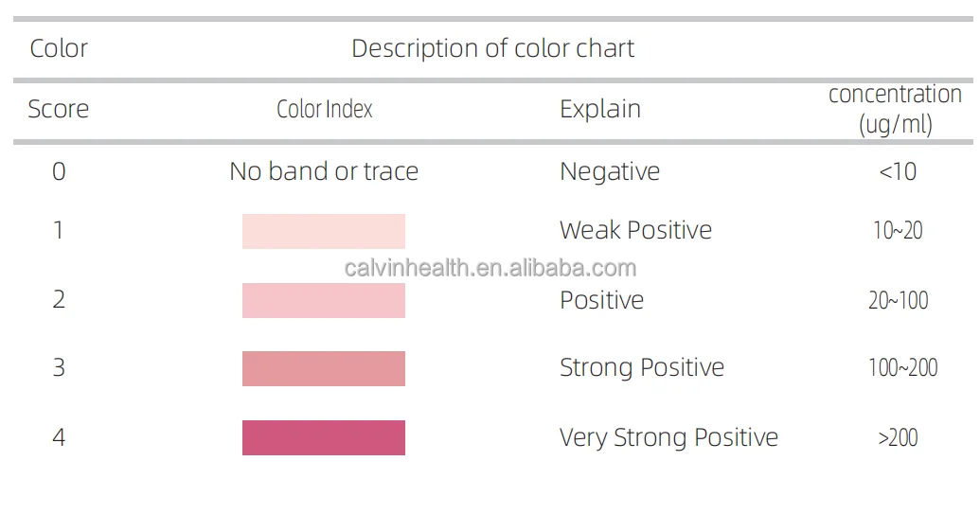
Task: Pick the Very Strong Positive dark pink swatch
Action: click(x=323, y=437)
